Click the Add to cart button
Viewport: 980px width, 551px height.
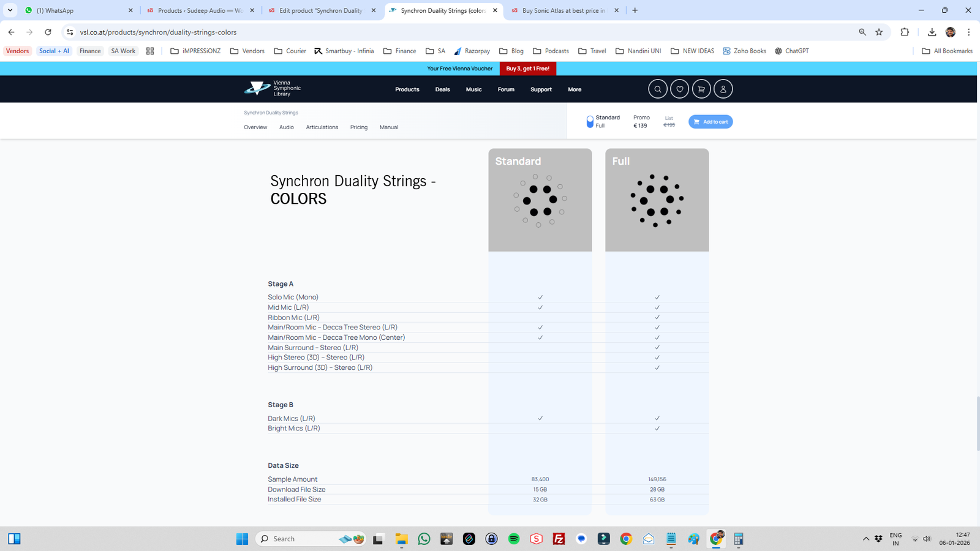[710, 122]
